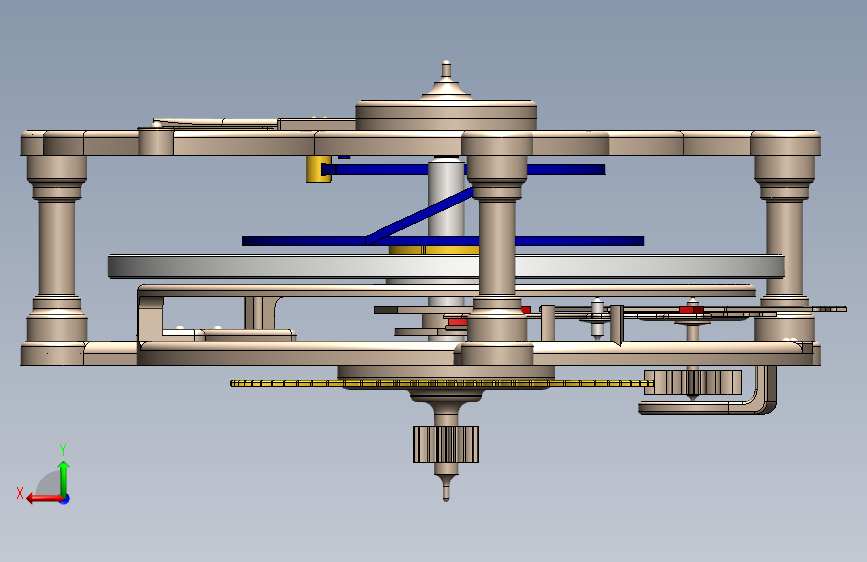
Task: Select the top pivot pin tip
Action: pos(446,70)
